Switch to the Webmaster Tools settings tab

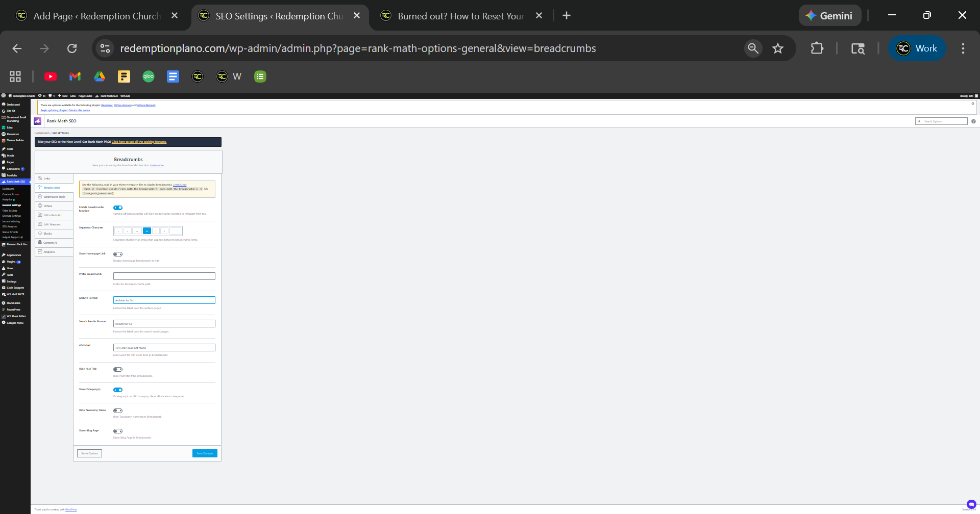click(54, 197)
